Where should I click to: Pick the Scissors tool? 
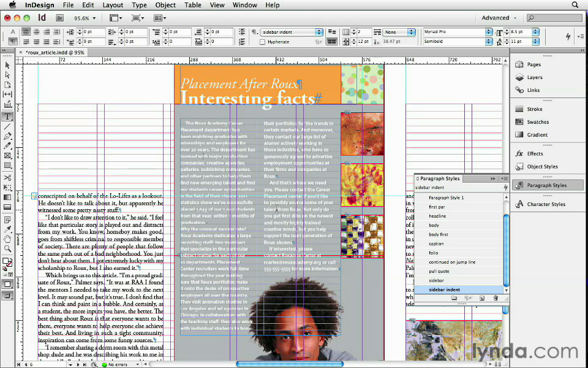tap(7, 178)
